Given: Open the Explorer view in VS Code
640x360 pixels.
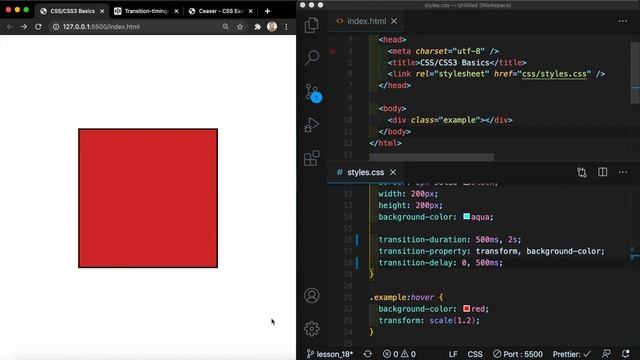Looking at the screenshot, I should point(312,25).
